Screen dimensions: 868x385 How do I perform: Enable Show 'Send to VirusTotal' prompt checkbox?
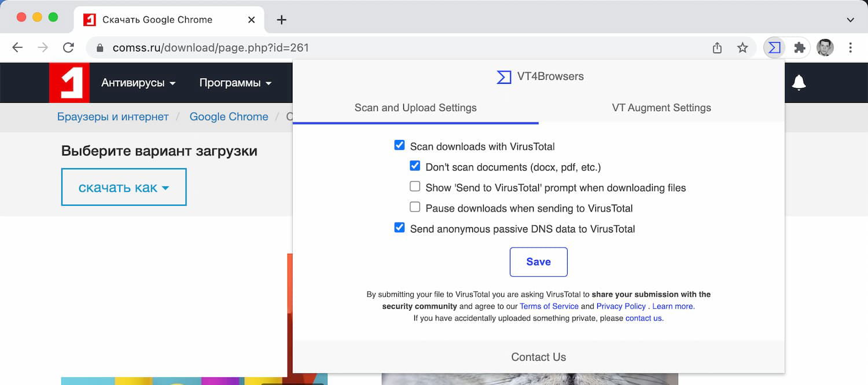click(415, 186)
